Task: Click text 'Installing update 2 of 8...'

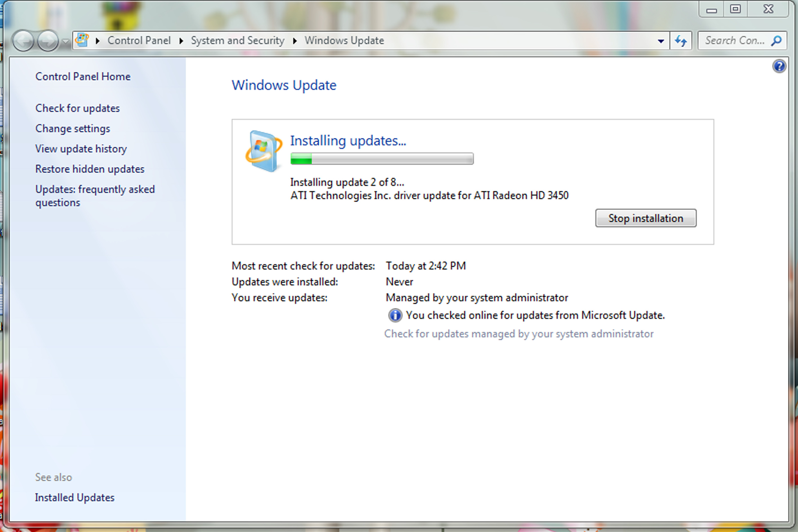Action: coord(347,182)
